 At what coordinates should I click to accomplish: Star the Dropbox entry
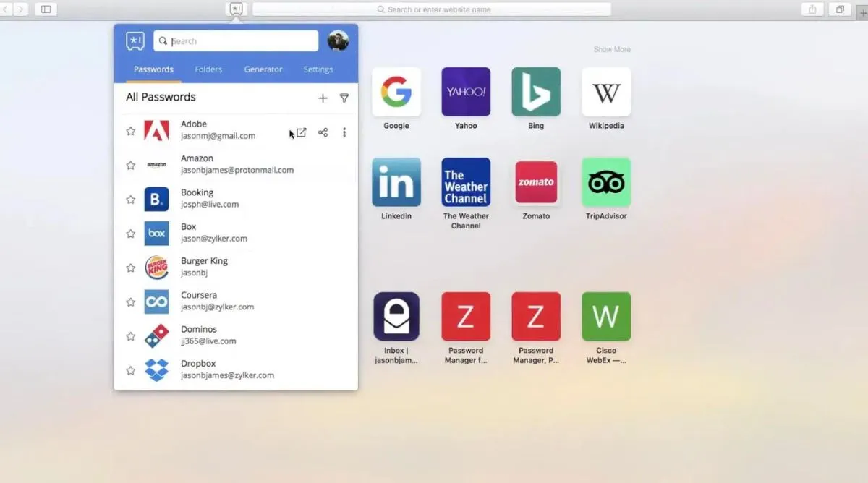coord(131,370)
